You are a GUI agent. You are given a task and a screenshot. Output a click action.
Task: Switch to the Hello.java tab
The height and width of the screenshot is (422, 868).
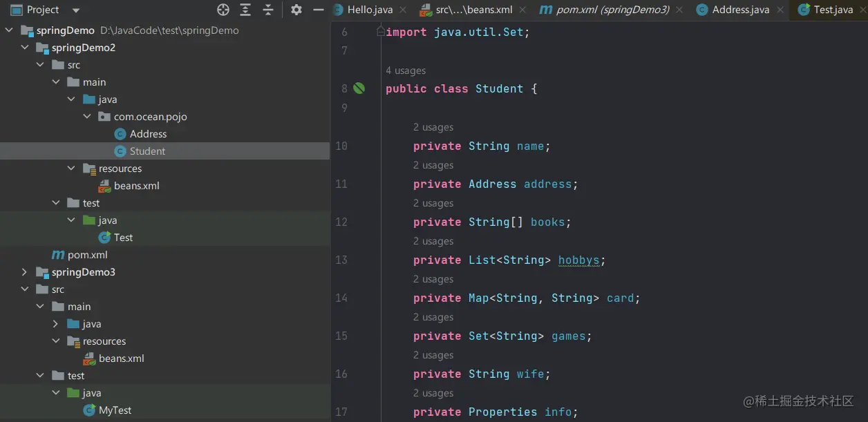pos(370,10)
